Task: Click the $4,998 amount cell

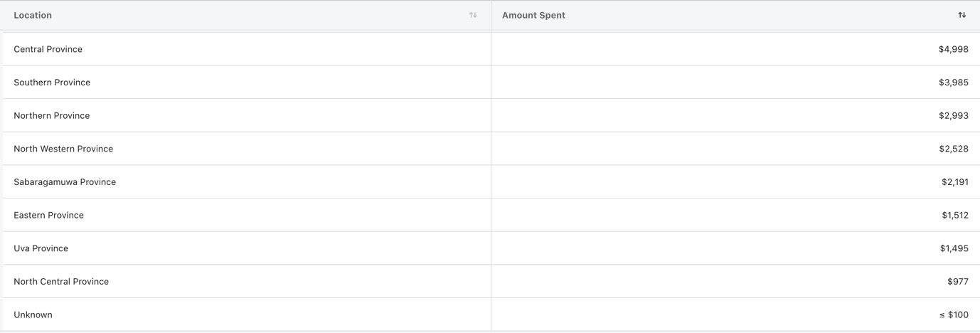Action: coord(735,49)
